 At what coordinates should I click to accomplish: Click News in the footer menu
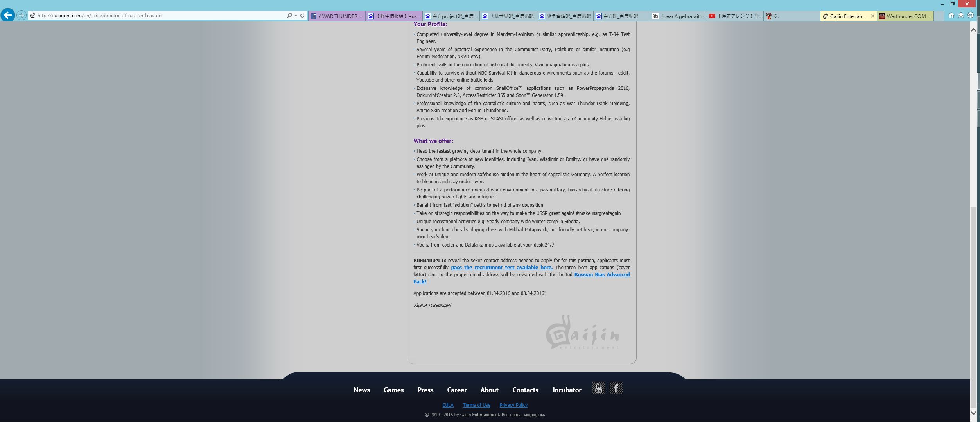click(362, 390)
